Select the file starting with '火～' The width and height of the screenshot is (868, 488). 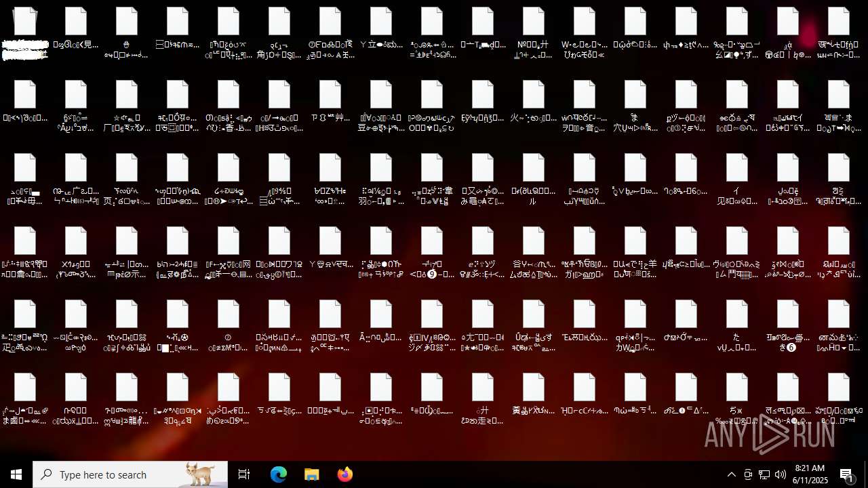(x=534, y=102)
